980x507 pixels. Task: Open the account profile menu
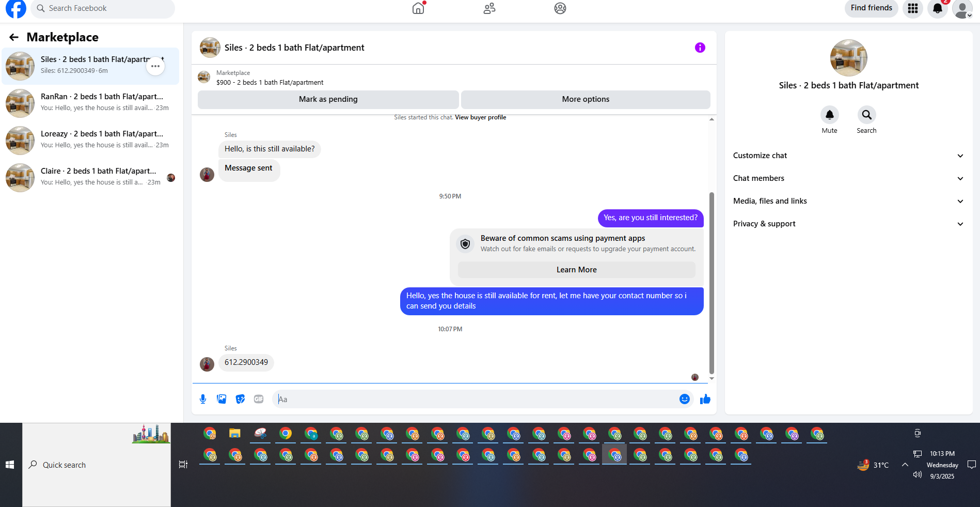[962, 8]
